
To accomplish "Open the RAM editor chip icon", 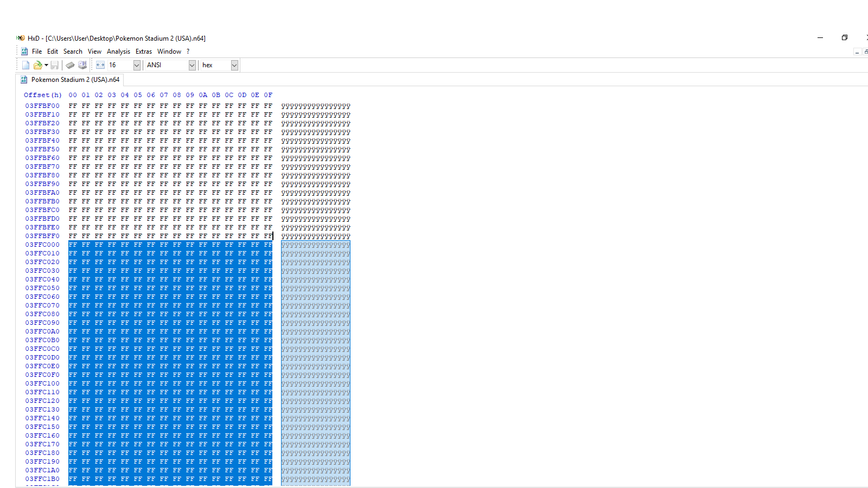I will coord(70,65).
